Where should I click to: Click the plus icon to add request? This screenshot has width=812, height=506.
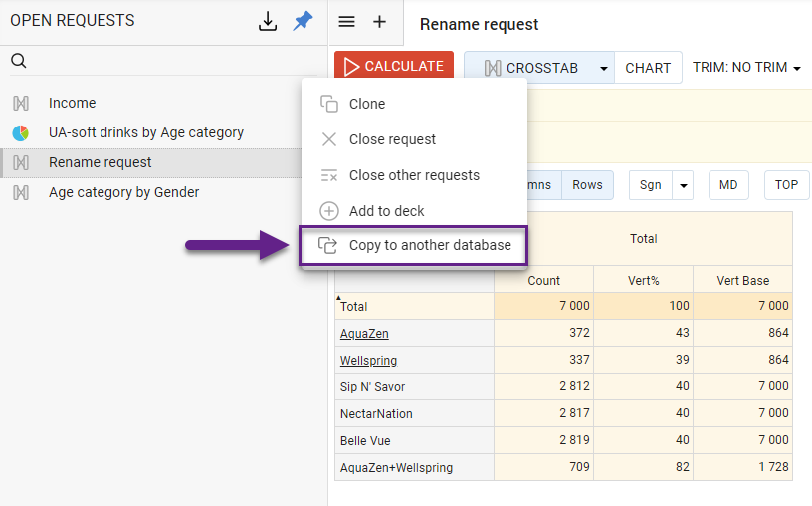coord(379,22)
